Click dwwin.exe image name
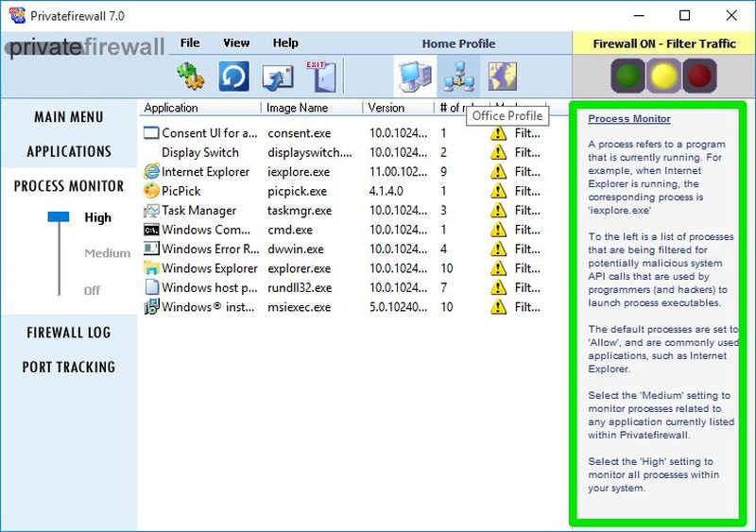Screen dimensions: 756x532 click(x=296, y=249)
